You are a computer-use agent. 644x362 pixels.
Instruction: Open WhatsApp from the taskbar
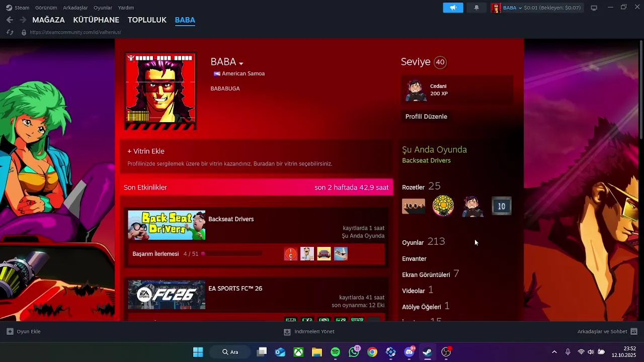click(x=354, y=352)
